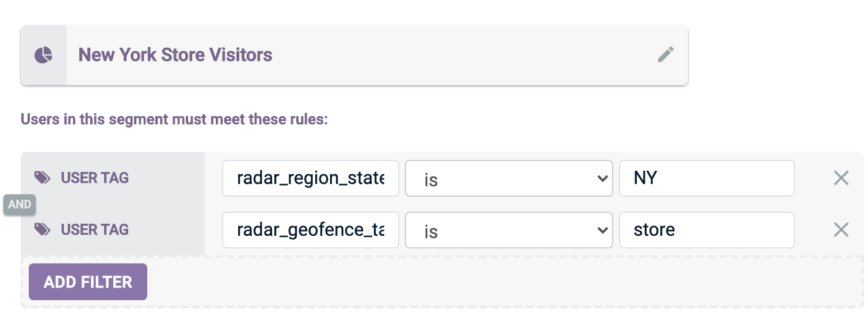The height and width of the screenshot is (314, 868).
Task: Click into the radar_region_state key field
Action: pos(311,178)
